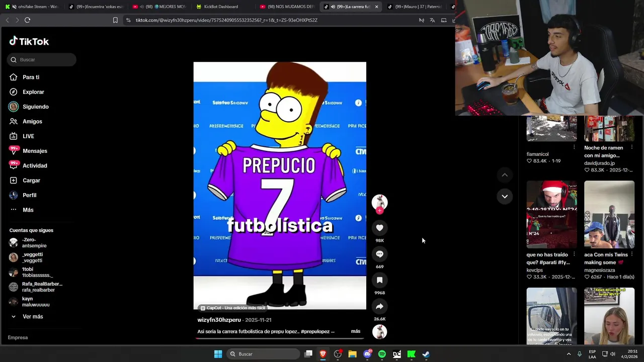Follow creator via avatar plus button
Screen dimensions: 644x362
click(379, 211)
